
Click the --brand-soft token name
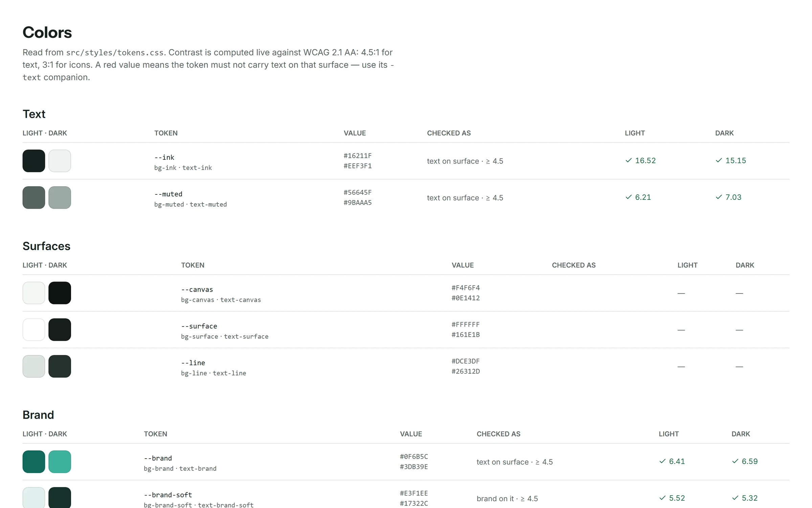pos(168,495)
